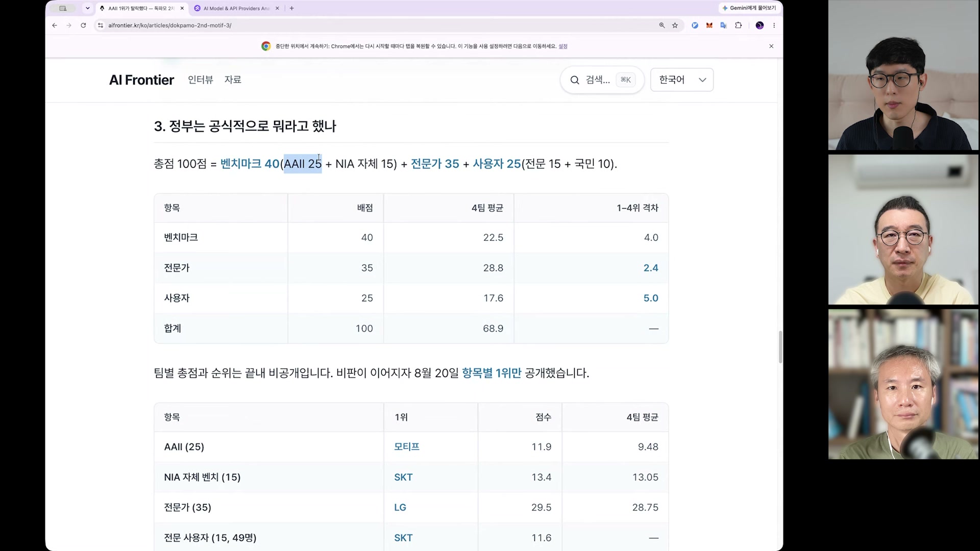Viewport: 980px width, 551px height.
Task: Click the 1–4위 격차 column header
Action: pos(638,208)
